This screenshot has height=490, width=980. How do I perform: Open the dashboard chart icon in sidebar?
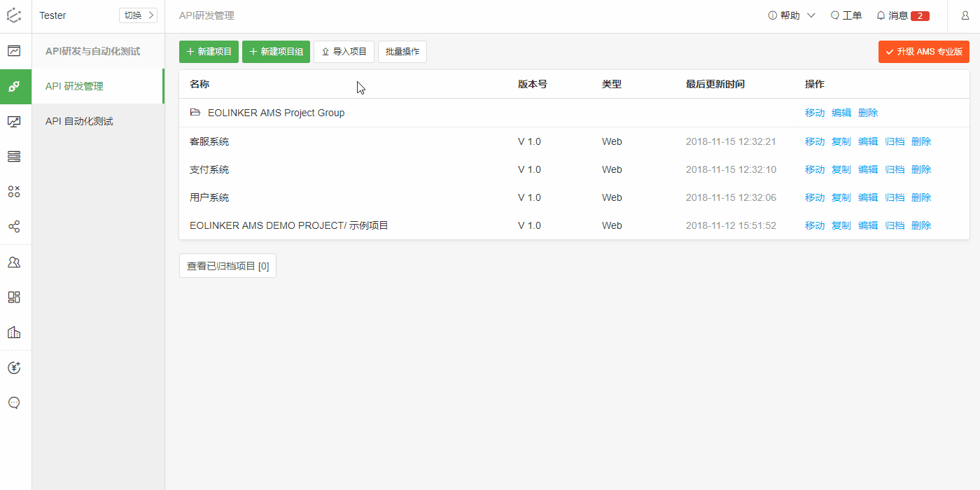[14, 50]
